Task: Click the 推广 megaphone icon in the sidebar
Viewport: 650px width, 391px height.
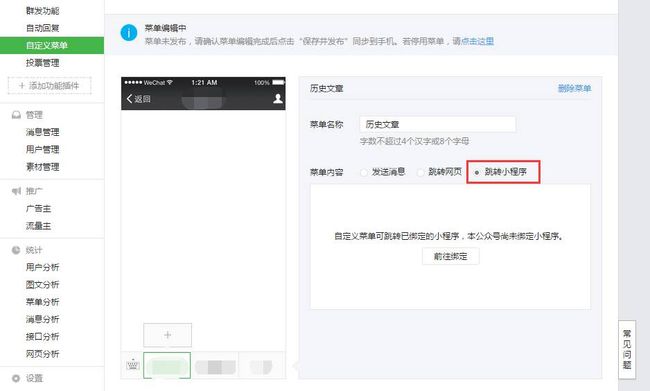Action: coord(16,191)
